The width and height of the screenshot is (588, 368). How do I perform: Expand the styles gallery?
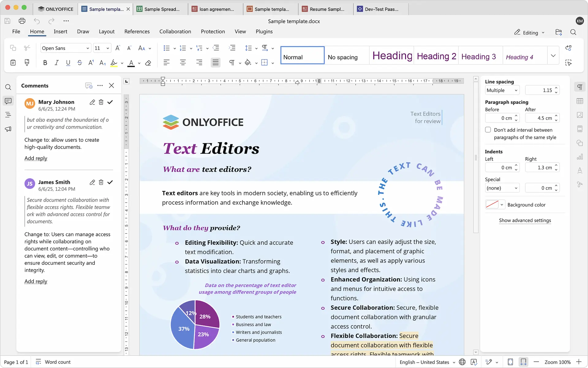click(553, 56)
